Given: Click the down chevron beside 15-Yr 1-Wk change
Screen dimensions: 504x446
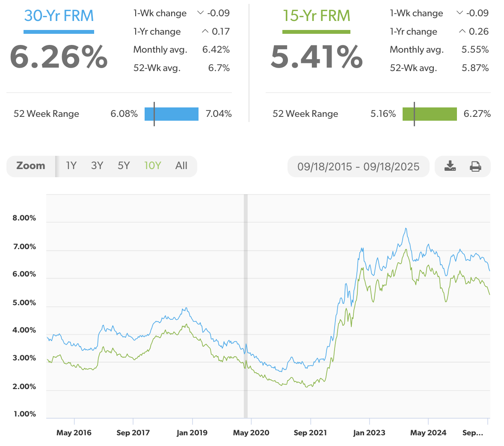Looking at the screenshot, I should pyautogui.click(x=460, y=13).
